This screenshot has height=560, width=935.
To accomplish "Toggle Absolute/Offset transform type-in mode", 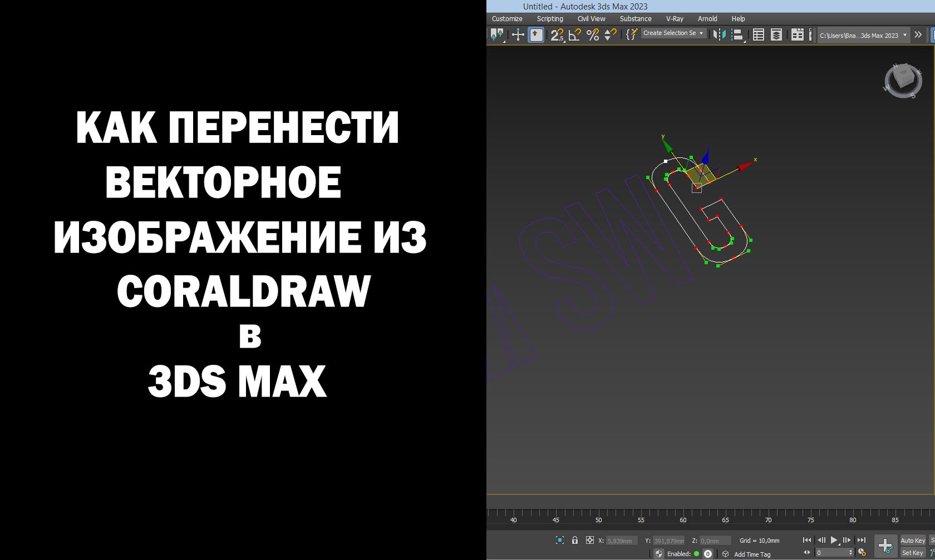I will 590,540.
